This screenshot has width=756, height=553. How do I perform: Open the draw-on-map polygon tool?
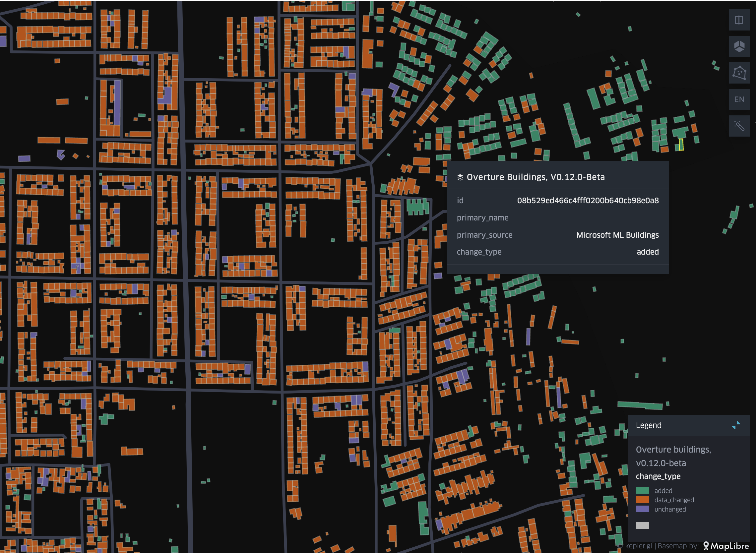pos(739,73)
